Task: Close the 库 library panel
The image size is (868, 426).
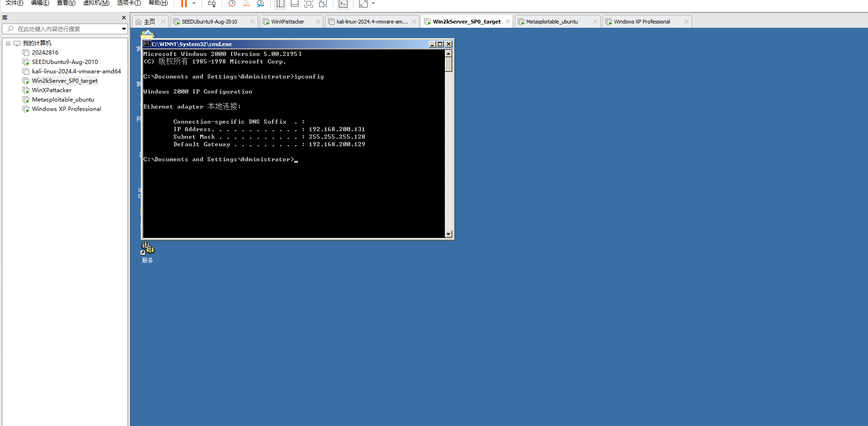Action: click(124, 18)
